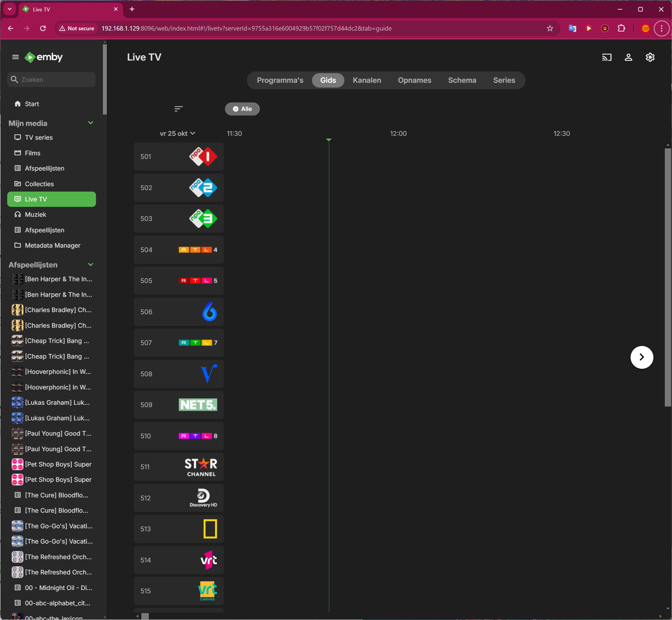Screen dimensions: 672x620
Task: Switch to the Kanalen tab
Action: 367,80
